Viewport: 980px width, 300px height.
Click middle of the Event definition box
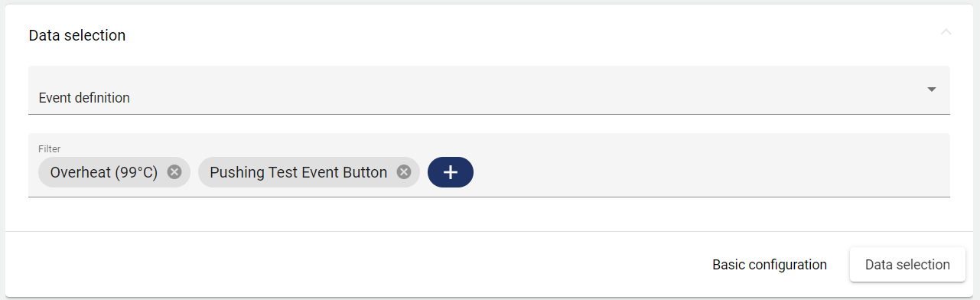click(489, 90)
